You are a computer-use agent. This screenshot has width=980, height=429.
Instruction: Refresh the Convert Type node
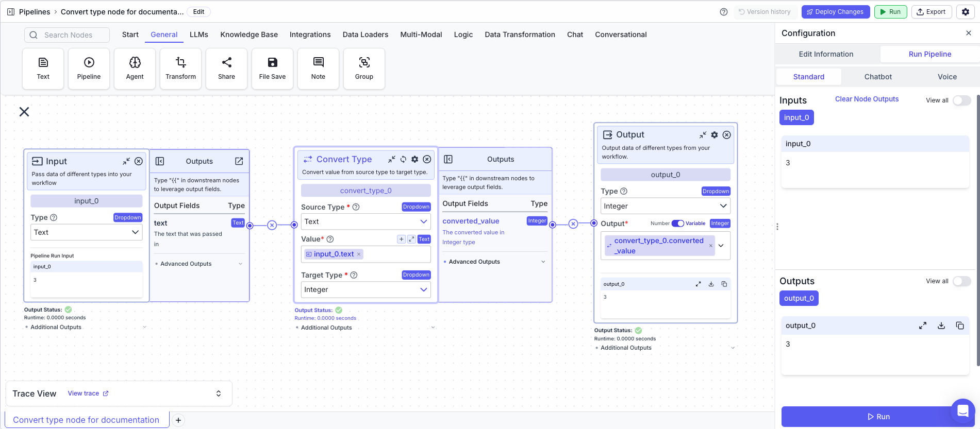click(403, 159)
